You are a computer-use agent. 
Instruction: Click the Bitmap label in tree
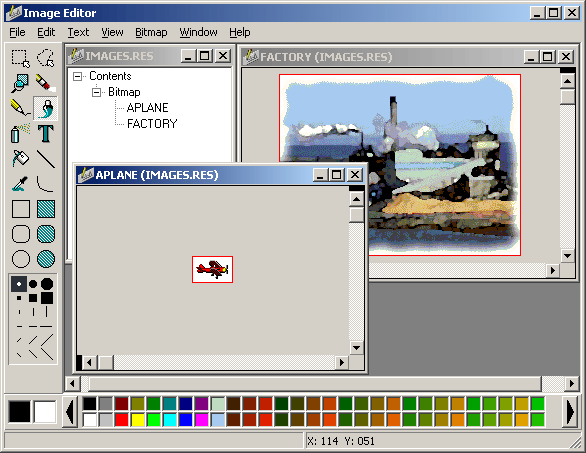pyautogui.click(x=124, y=92)
